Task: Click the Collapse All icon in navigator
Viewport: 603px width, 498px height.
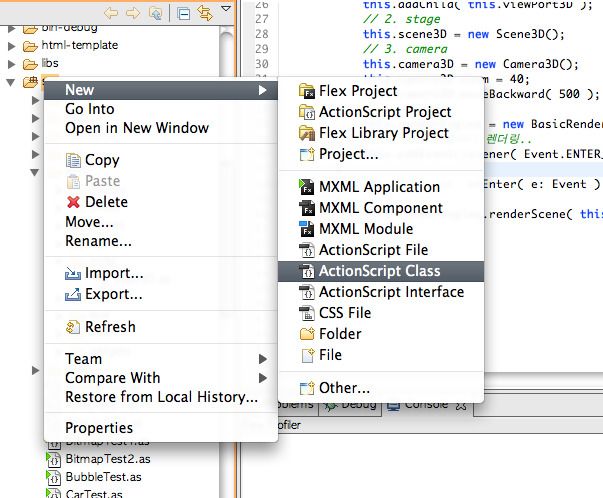Action: click(183, 14)
